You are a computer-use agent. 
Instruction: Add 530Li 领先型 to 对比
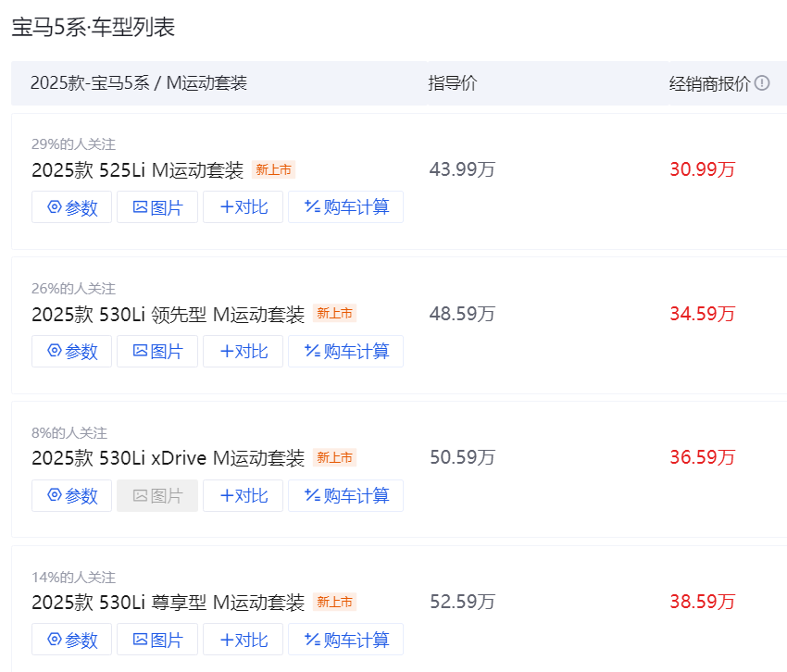243,352
